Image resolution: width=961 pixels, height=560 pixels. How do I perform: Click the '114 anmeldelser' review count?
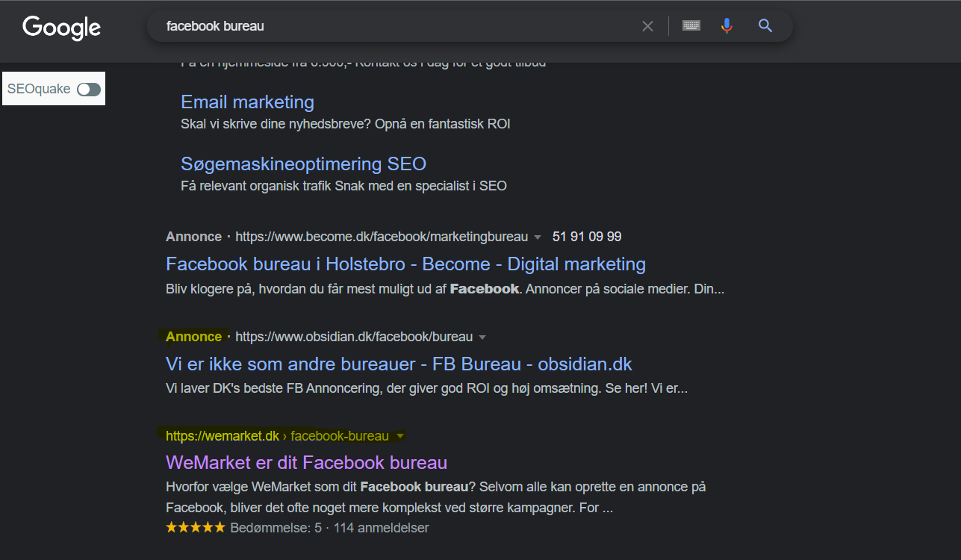tap(381, 528)
